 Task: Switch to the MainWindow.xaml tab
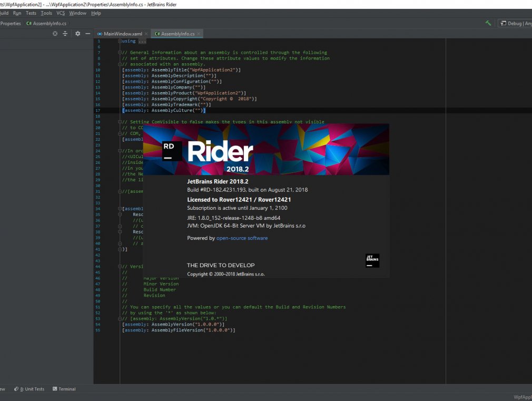click(x=123, y=34)
